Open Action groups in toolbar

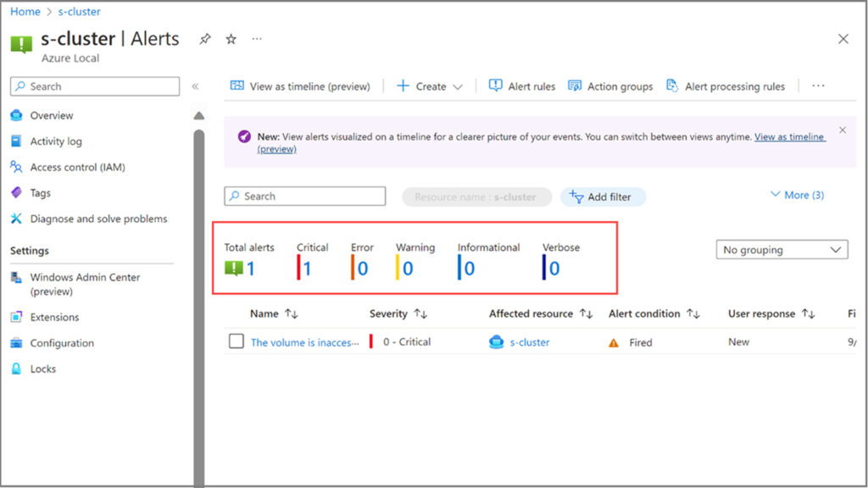point(610,86)
